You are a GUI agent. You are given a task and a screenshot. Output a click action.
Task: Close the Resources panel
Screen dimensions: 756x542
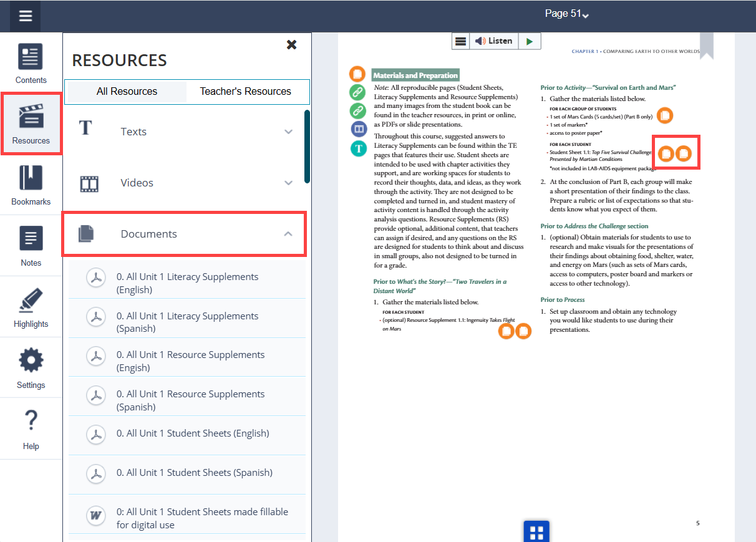(291, 45)
